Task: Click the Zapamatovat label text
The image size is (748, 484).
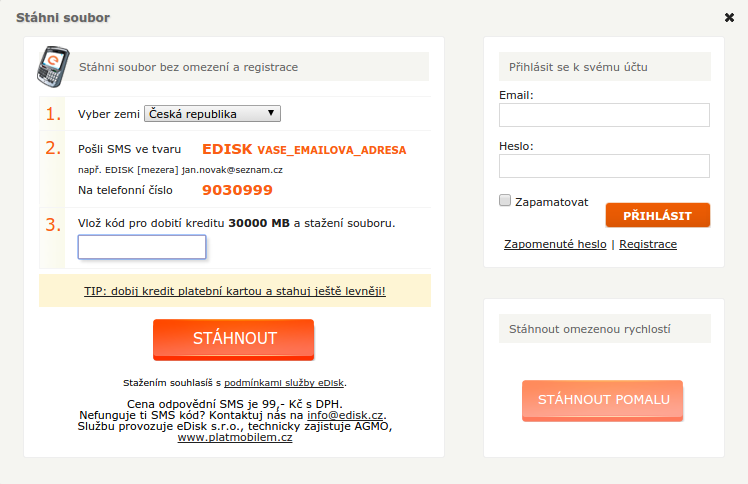Action: point(551,202)
